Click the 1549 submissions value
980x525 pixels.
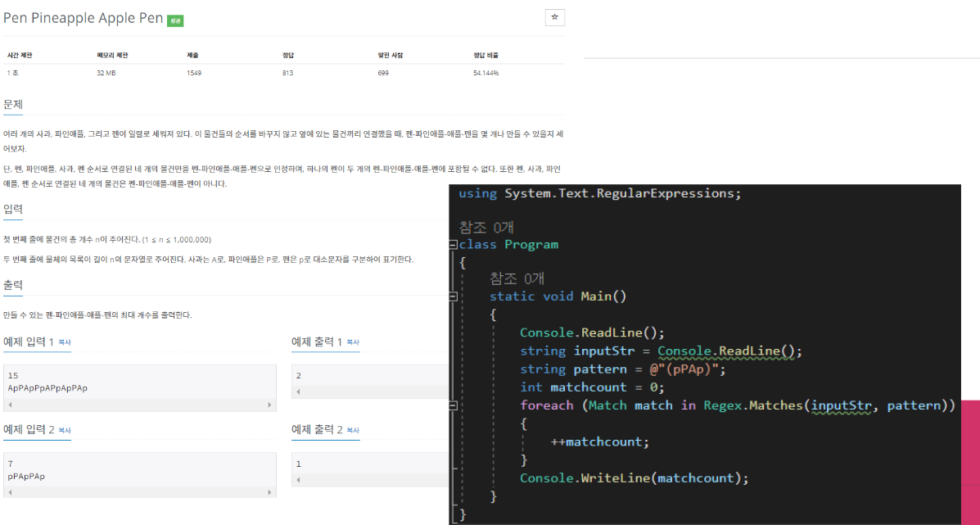(x=194, y=73)
